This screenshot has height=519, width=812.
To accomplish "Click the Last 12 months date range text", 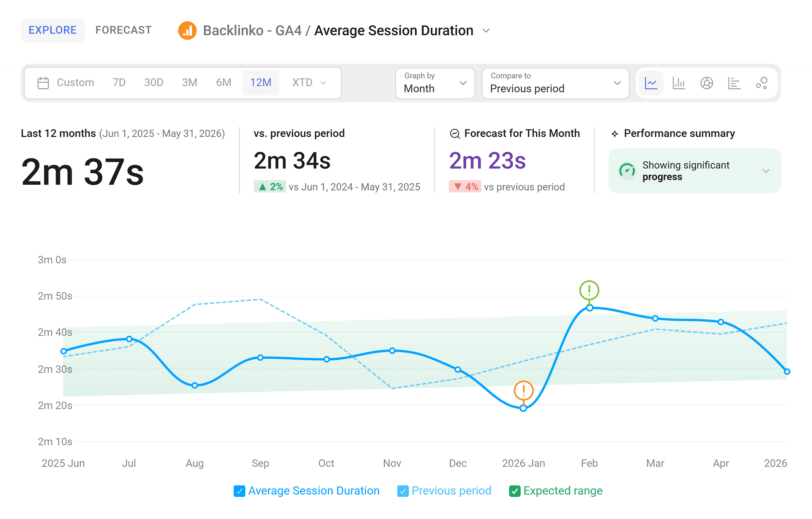I will pyautogui.click(x=123, y=134).
